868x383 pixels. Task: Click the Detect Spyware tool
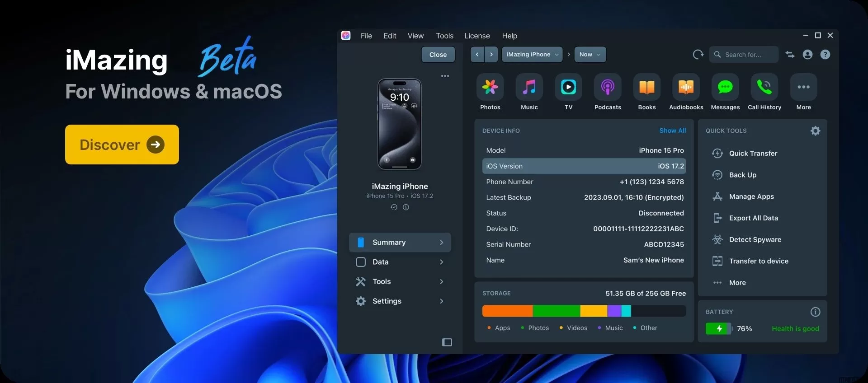(755, 240)
